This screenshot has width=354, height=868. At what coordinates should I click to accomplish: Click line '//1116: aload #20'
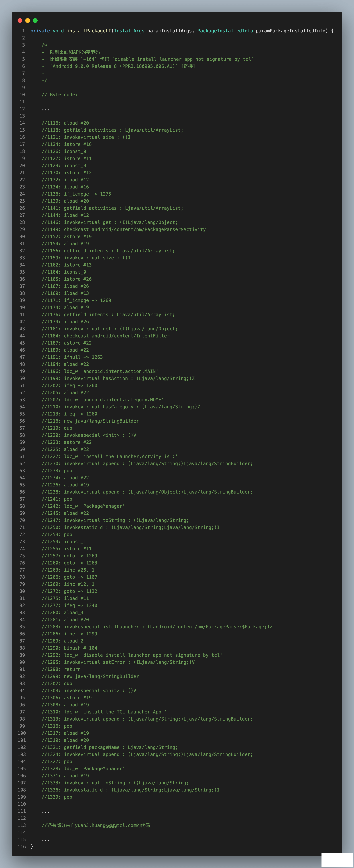coord(65,123)
